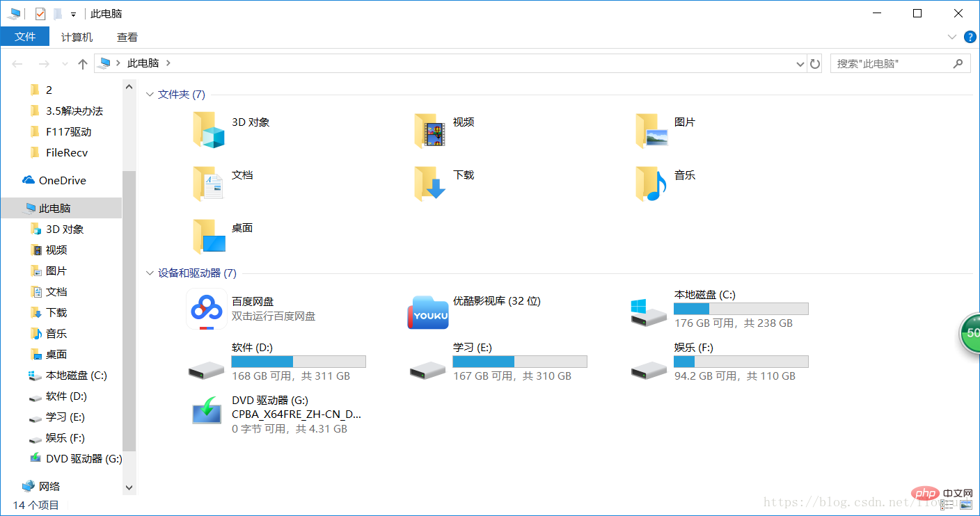
Task: Collapse the 设备和驱动器 (7) section
Action: (x=150, y=273)
